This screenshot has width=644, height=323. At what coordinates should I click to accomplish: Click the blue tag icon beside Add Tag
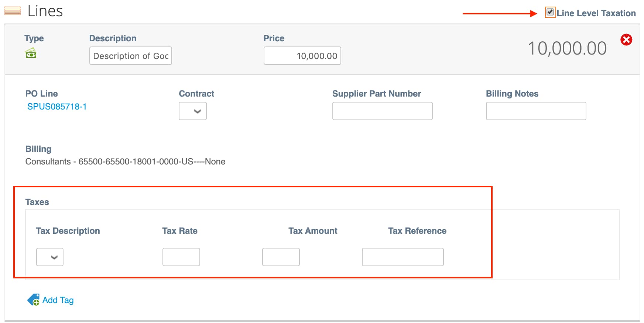pyautogui.click(x=33, y=300)
